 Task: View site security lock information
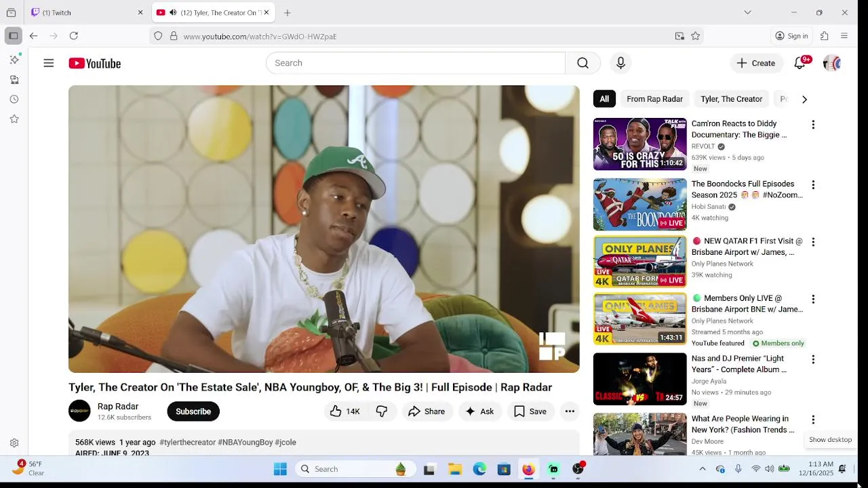174,36
